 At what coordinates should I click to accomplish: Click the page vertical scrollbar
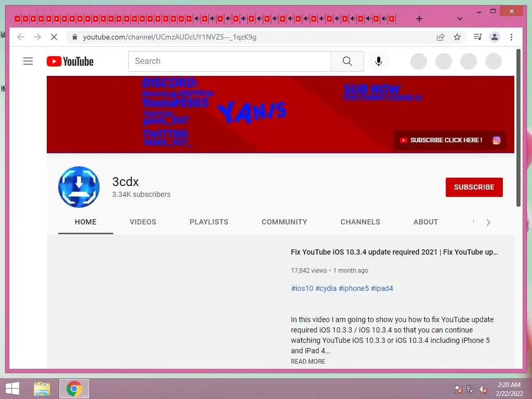click(x=518, y=128)
